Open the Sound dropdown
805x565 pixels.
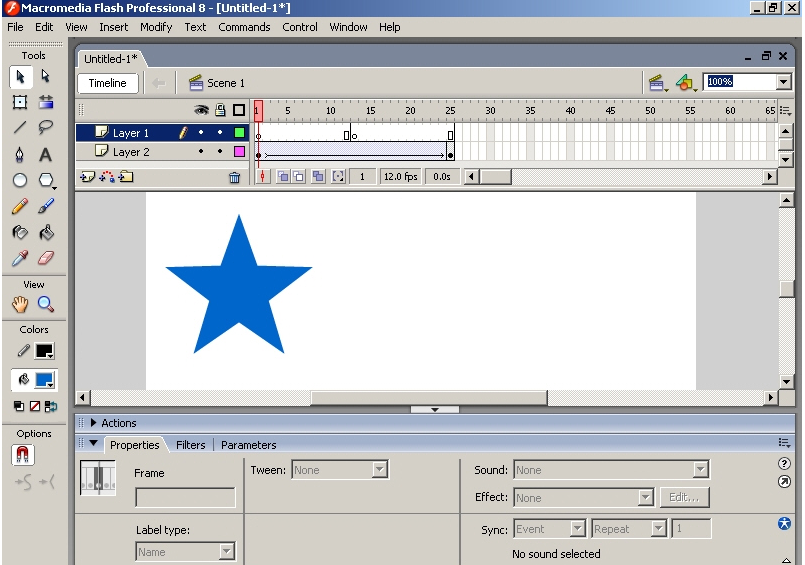(701, 470)
